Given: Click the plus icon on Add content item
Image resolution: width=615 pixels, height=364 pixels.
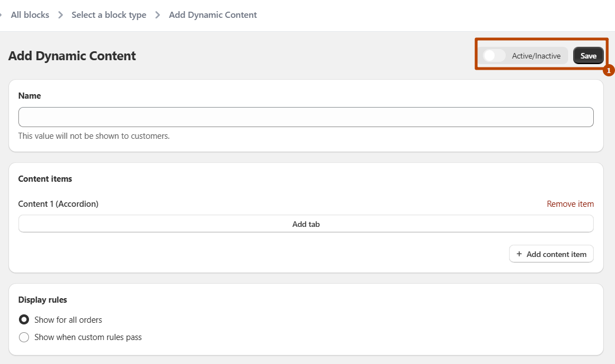Looking at the screenshot, I should 519,254.
